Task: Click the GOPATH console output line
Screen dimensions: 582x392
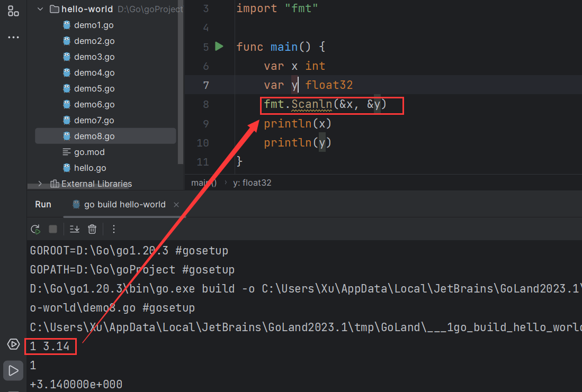Action: (x=132, y=270)
